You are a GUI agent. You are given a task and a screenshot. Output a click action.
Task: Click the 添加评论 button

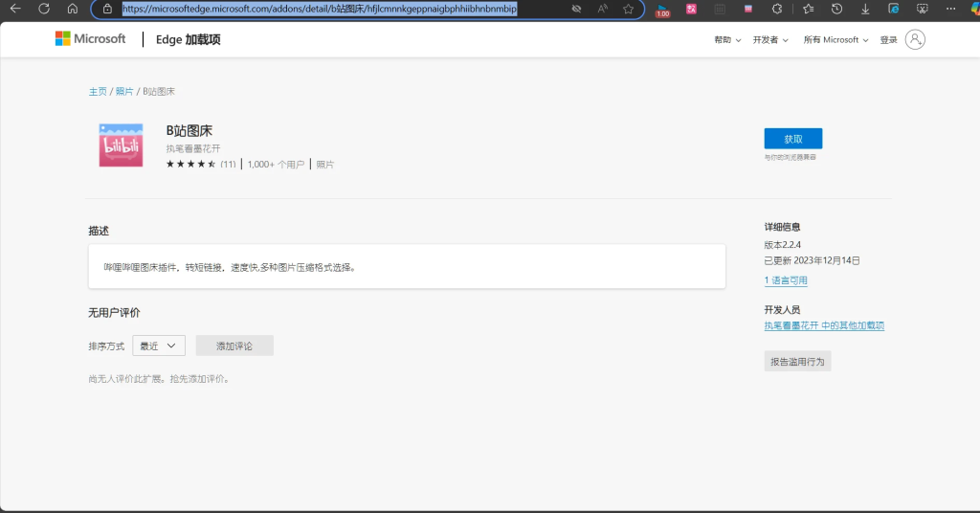click(234, 346)
